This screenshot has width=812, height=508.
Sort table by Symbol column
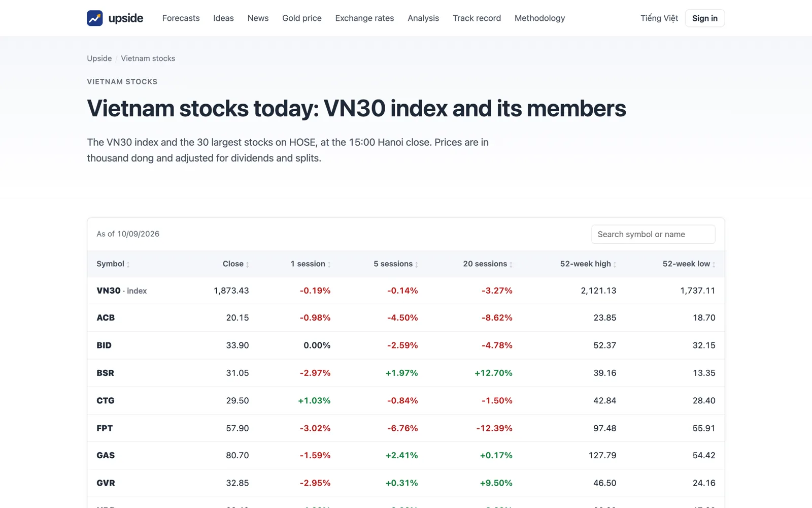coord(113,264)
